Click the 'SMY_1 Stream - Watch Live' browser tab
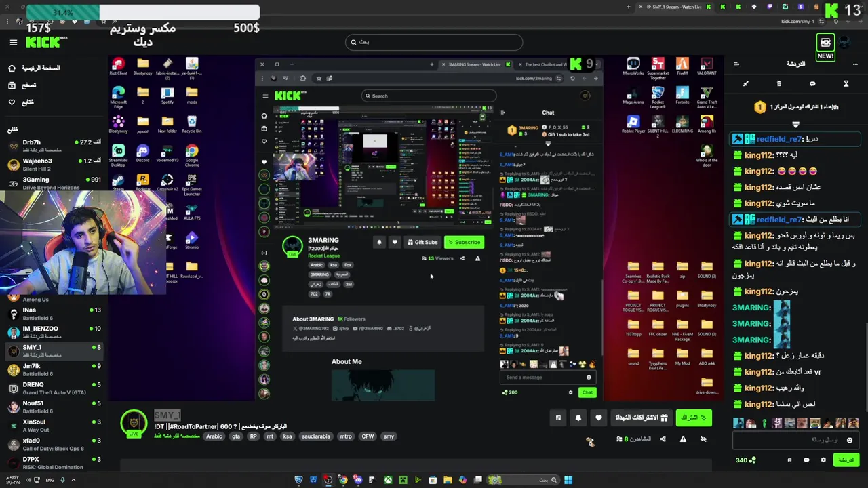 tap(674, 7)
